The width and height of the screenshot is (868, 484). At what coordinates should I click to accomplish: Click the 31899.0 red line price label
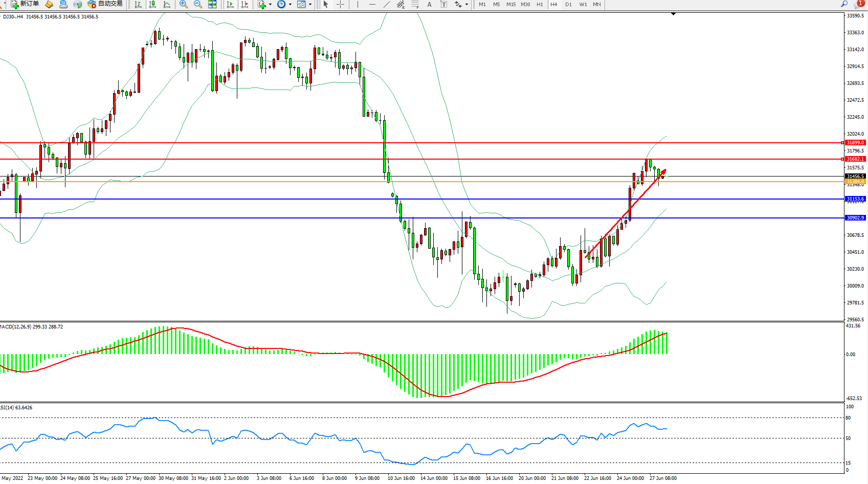point(855,143)
